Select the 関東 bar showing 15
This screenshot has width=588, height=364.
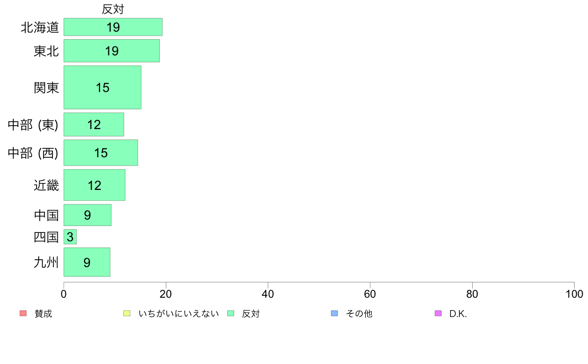tap(102, 88)
